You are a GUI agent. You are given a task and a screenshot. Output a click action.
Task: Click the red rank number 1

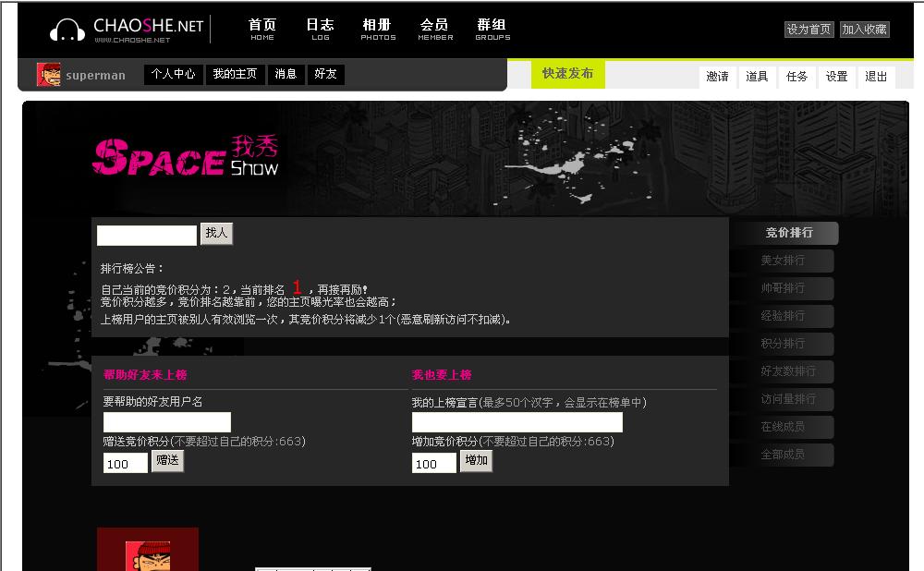297,287
